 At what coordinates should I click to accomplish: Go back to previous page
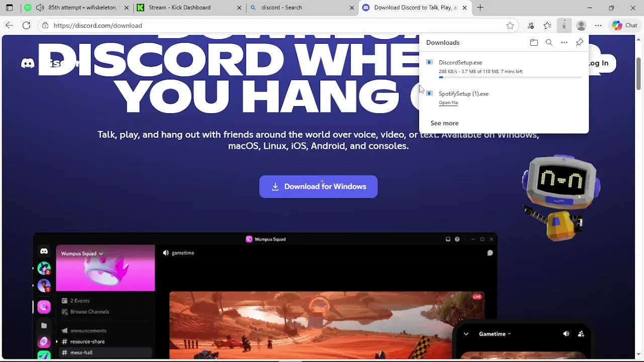click(x=10, y=26)
